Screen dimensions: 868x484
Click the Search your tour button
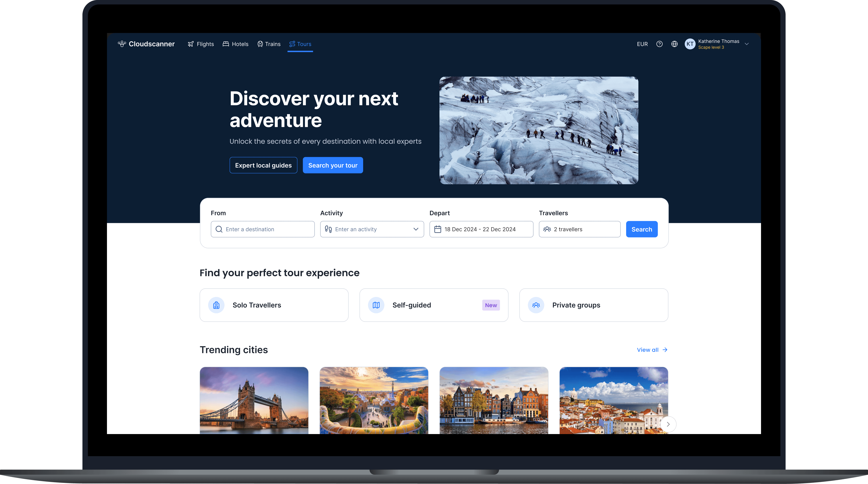click(x=332, y=165)
